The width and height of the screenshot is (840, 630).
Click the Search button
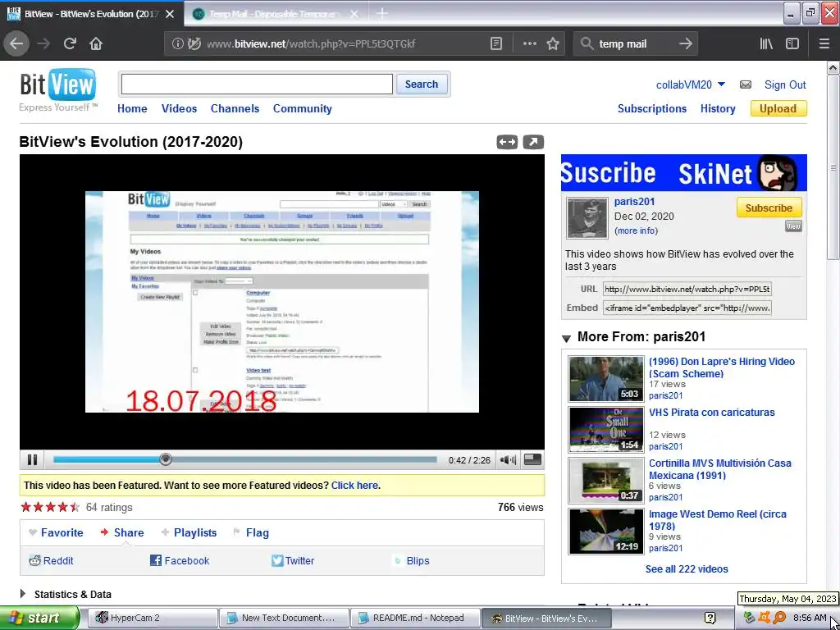click(x=422, y=84)
